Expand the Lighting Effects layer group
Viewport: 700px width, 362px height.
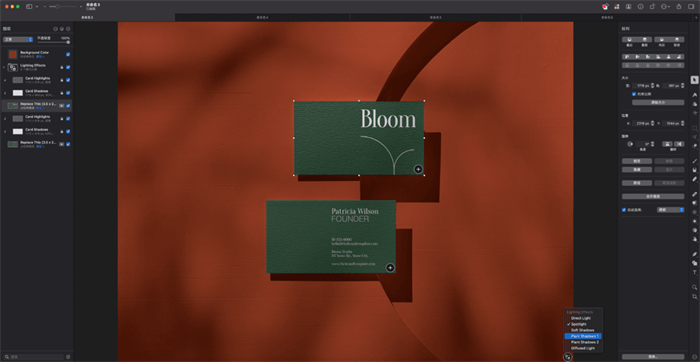4,67
